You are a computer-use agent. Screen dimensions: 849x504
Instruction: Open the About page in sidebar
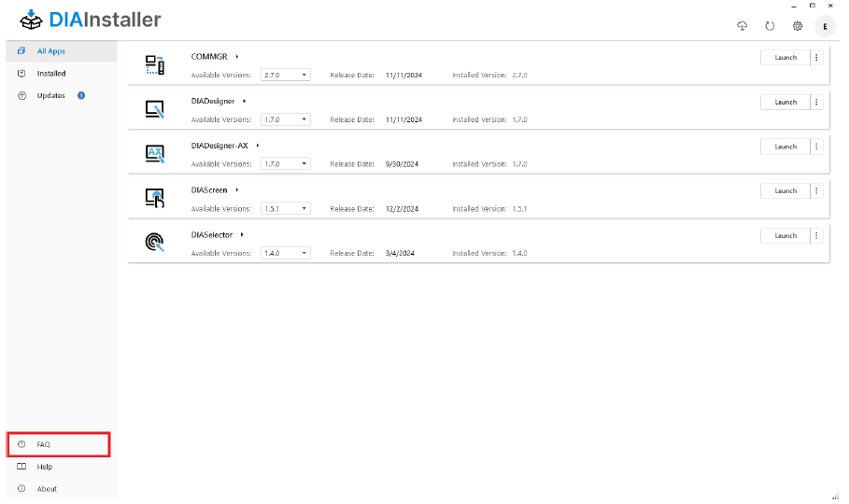tap(47, 489)
